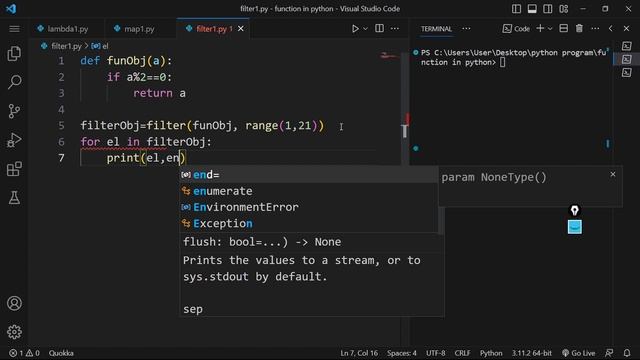Toggle primary side bar layout icon

coord(516,9)
